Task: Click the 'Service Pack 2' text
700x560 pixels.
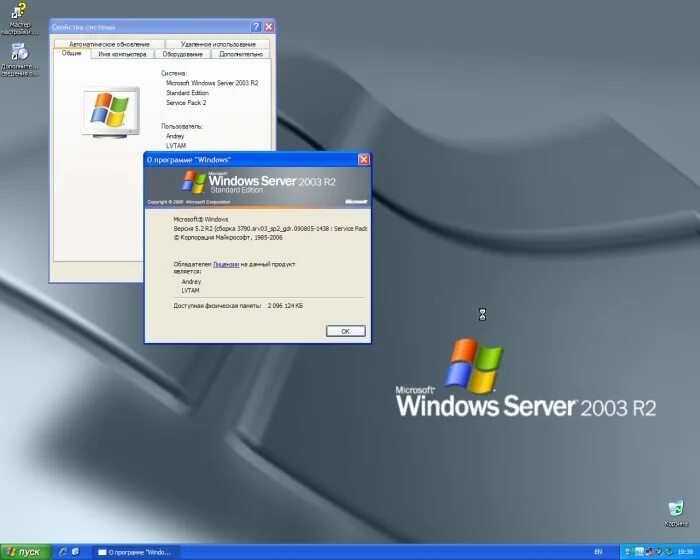Action: 186,103
